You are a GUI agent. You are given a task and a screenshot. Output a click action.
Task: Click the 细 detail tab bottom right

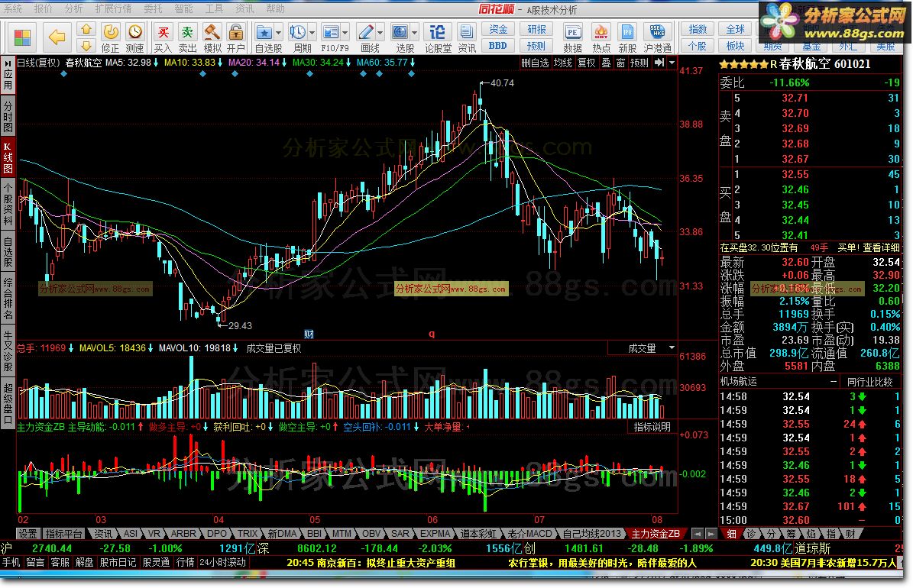731,533
